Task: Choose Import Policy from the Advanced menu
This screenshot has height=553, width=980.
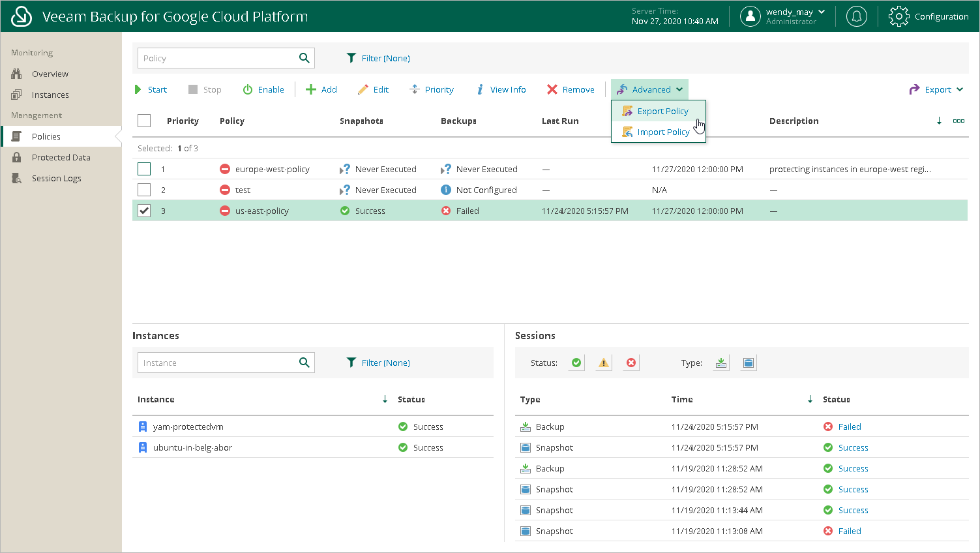Action: [x=663, y=132]
